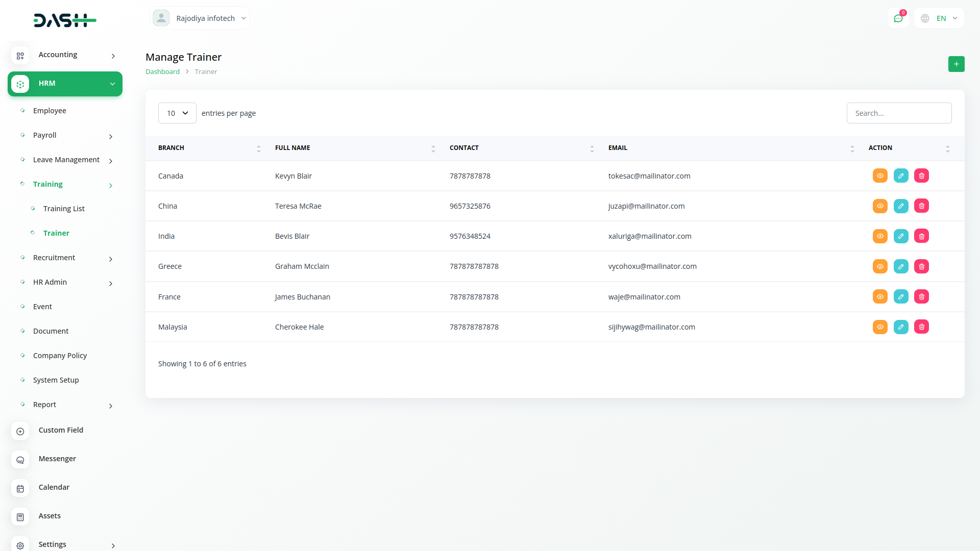Click the green add trainer plus button
Screen dimensions: 980x551
[x=956, y=64]
